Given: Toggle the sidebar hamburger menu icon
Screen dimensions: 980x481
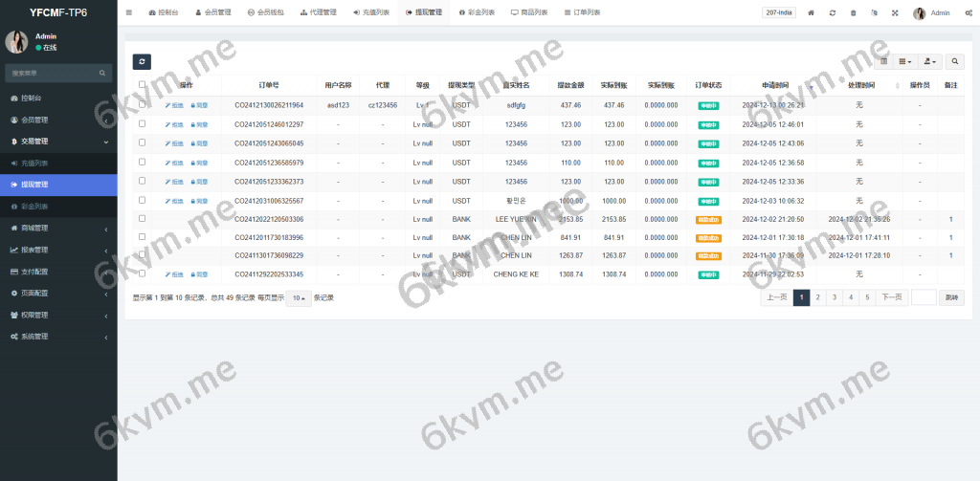Looking at the screenshot, I should [x=129, y=12].
